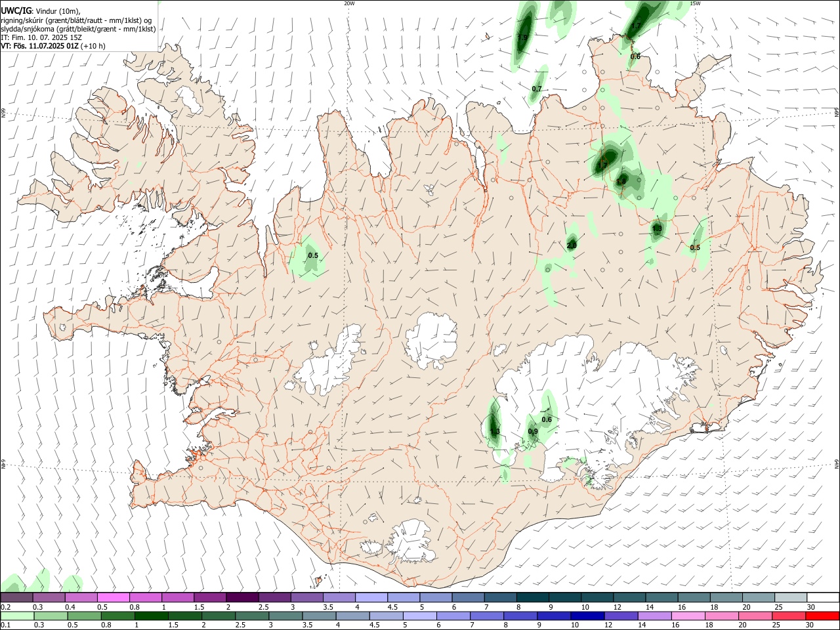The image size is (840, 630).
Task: Pick the deep blue 10 swatch, lower legend row
Action: coord(587,616)
